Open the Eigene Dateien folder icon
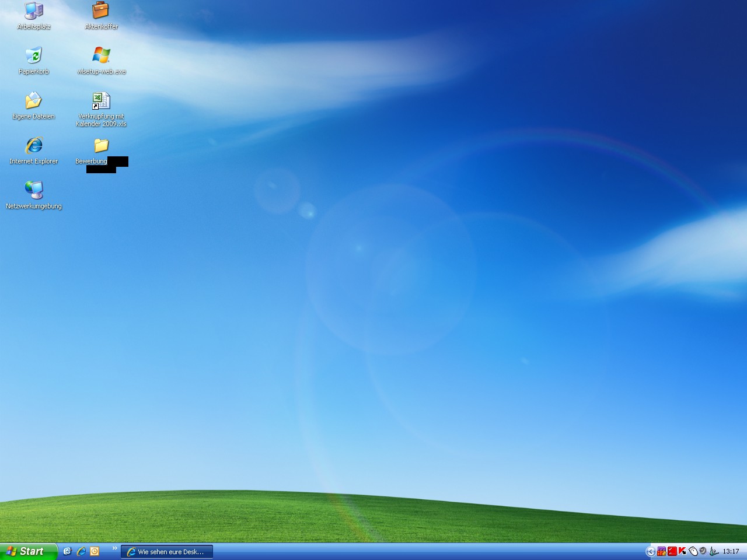Viewport: 747px width, 560px height. pyautogui.click(x=34, y=101)
